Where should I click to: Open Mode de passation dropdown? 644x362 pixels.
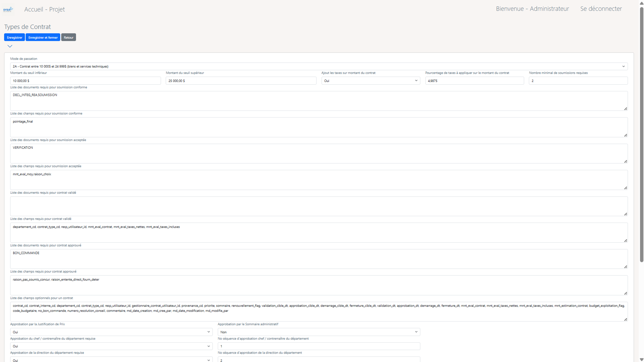coord(319,66)
